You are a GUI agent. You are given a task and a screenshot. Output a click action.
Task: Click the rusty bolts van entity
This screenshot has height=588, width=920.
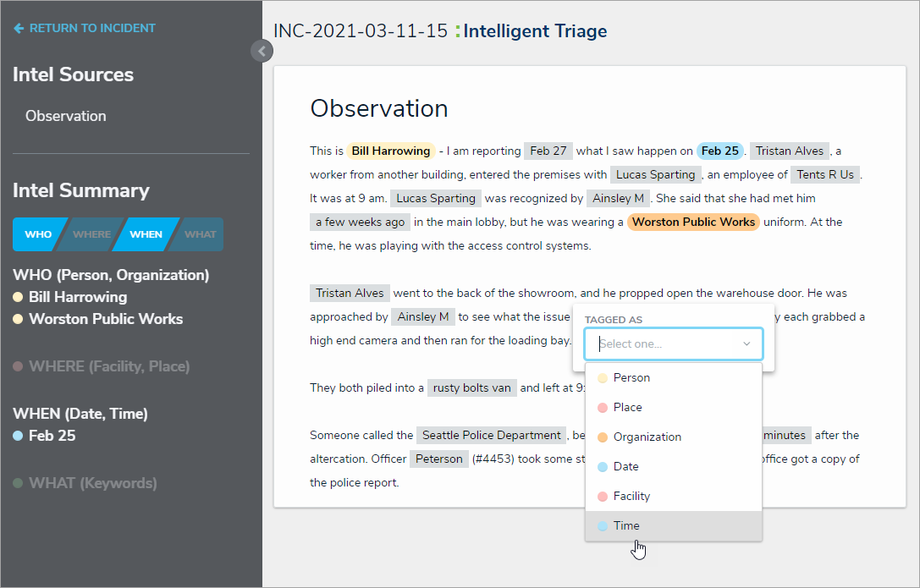coord(471,387)
